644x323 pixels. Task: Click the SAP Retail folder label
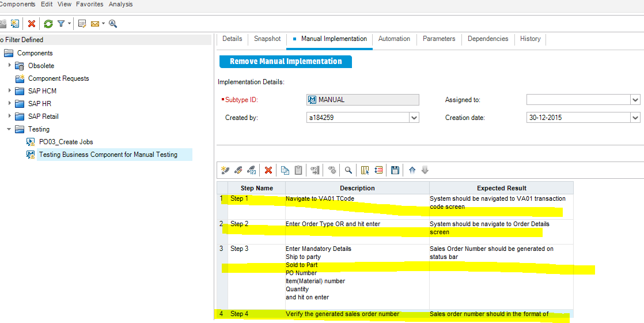coord(43,117)
